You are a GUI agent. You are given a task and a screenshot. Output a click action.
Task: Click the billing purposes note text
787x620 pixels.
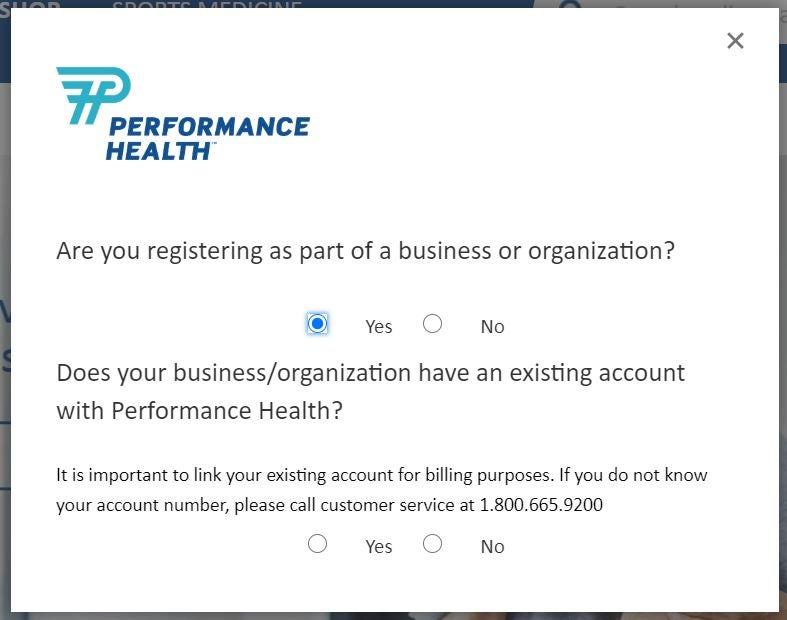pos(381,475)
